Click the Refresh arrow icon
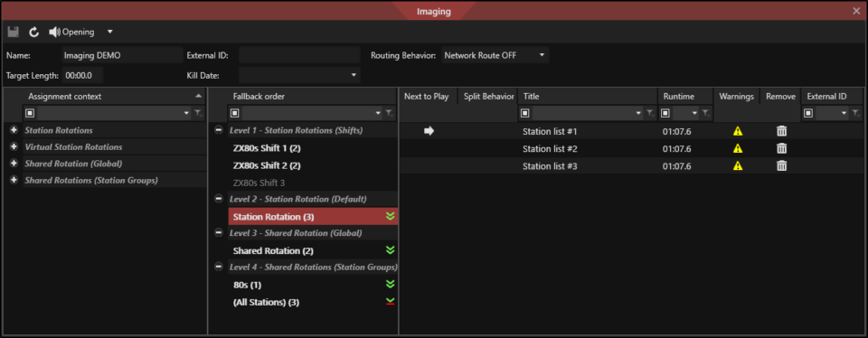The image size is (868, 338). tap(33, 33)
